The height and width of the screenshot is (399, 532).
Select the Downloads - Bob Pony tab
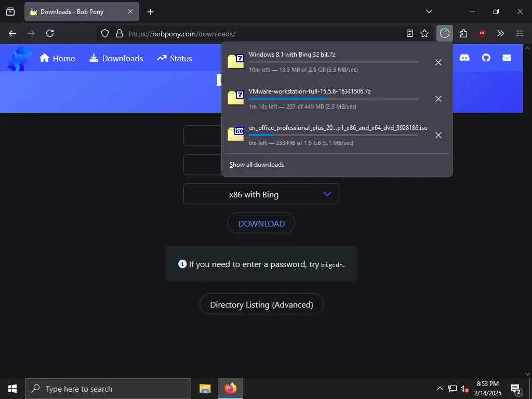pyautogui.click(x=82, y=11)
